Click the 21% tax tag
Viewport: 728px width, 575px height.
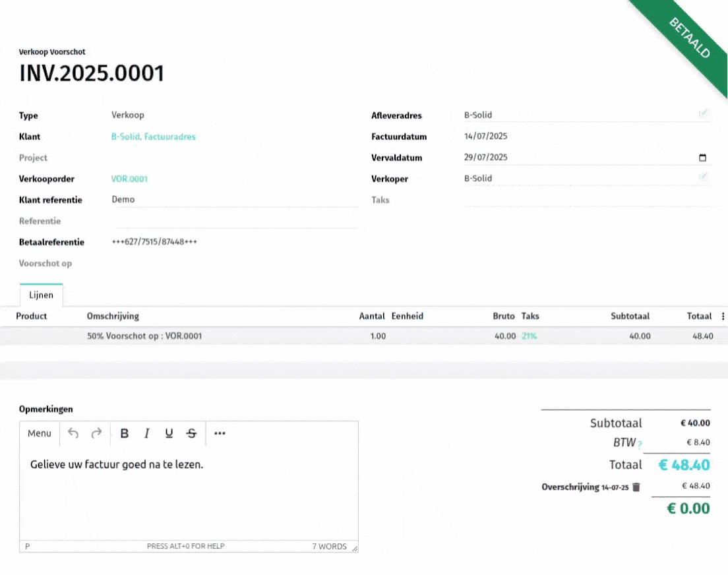(x=530, y=336)
